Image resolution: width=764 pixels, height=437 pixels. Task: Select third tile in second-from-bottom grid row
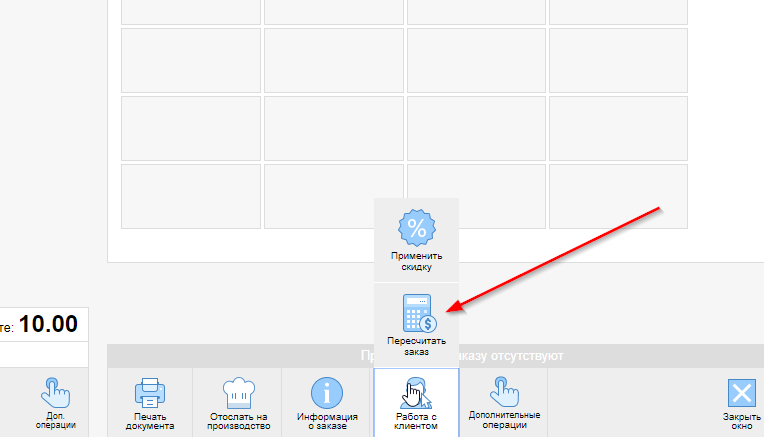[x=476, y=128]
